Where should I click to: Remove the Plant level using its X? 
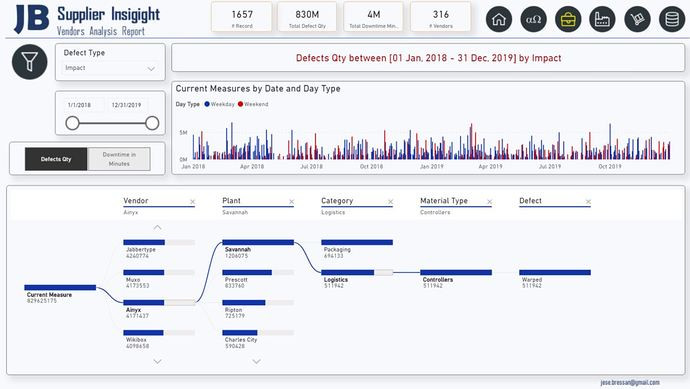click(291, 202)
